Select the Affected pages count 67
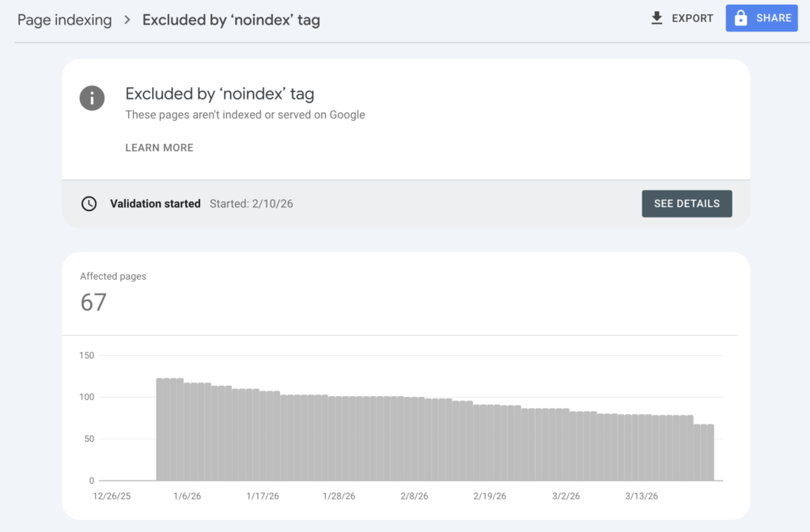Viewport: 810px width, 532px height. (x=93, y=302)
